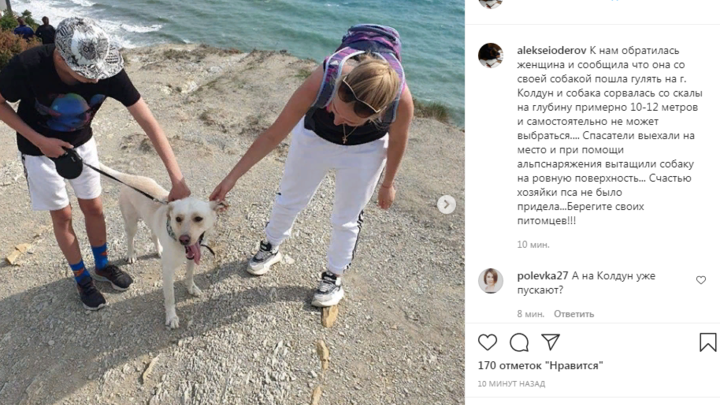Reply to the comment via Ответить

(574, 314)
